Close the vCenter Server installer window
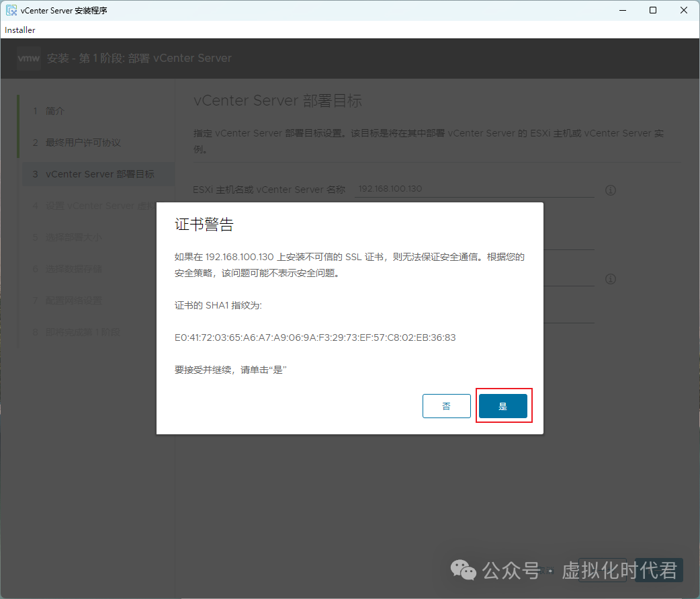 [x=683, y=10]
